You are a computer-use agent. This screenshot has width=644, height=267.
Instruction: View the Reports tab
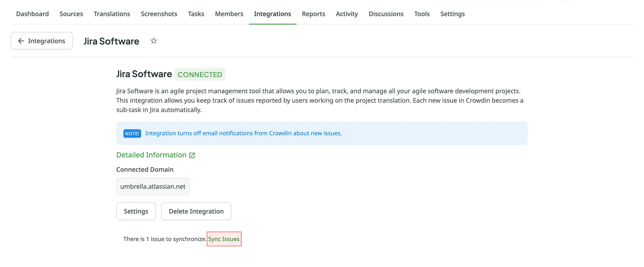click(x=313, y=14)
